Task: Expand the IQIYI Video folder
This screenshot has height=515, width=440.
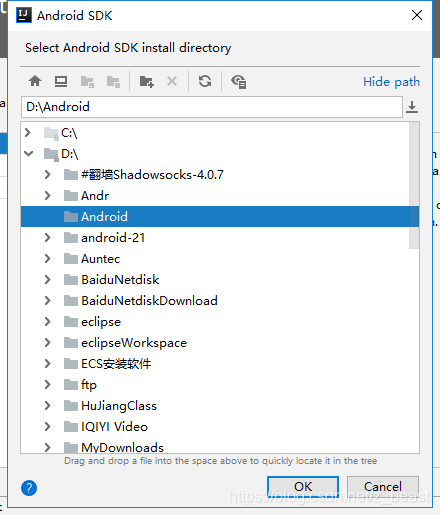Action: (48, 426)
